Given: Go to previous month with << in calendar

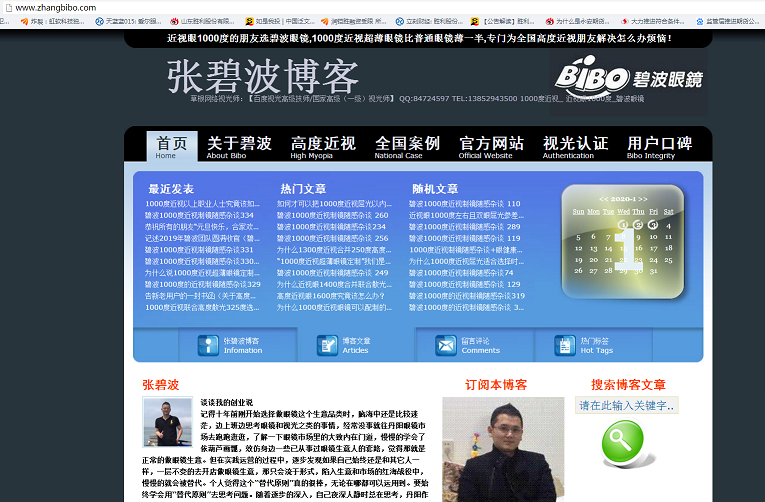Looking at the screenshot, I should [x=604, y=199].
